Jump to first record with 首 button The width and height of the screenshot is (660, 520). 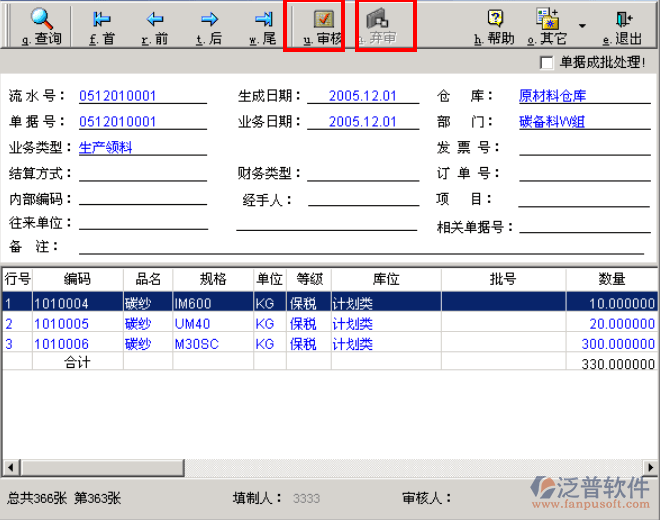[x=101, y=20]
